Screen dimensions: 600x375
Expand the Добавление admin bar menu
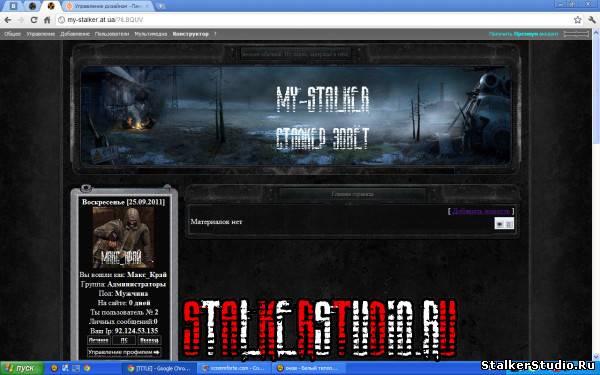point(75,34)
